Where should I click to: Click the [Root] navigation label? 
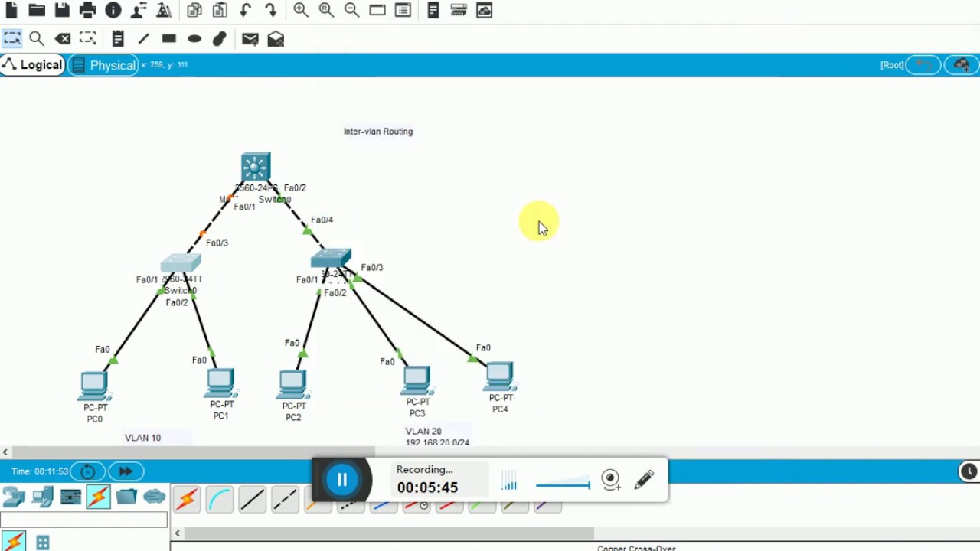tap(892, 65)
